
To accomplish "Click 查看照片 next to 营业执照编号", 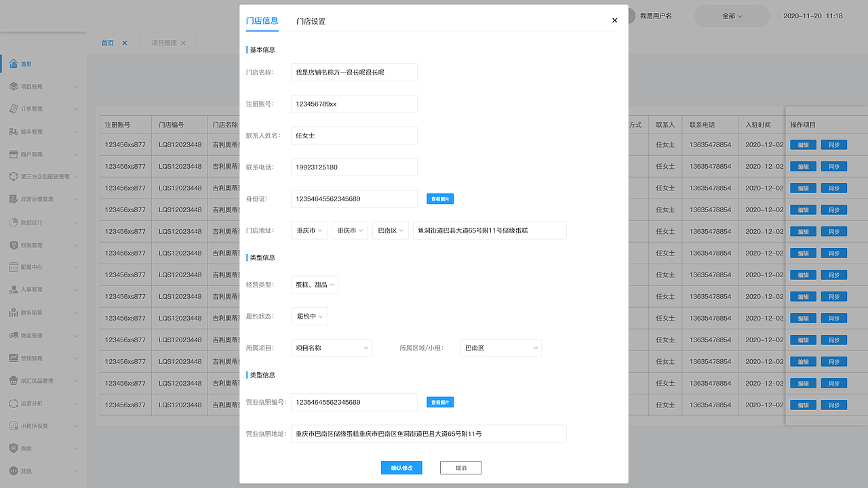I will click(440, 403).
